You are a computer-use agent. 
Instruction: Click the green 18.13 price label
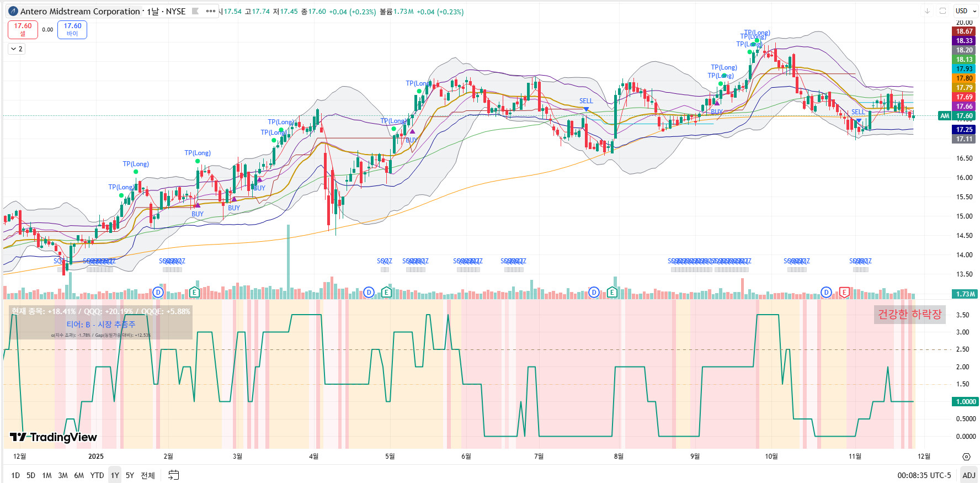(x=965, y=60)
